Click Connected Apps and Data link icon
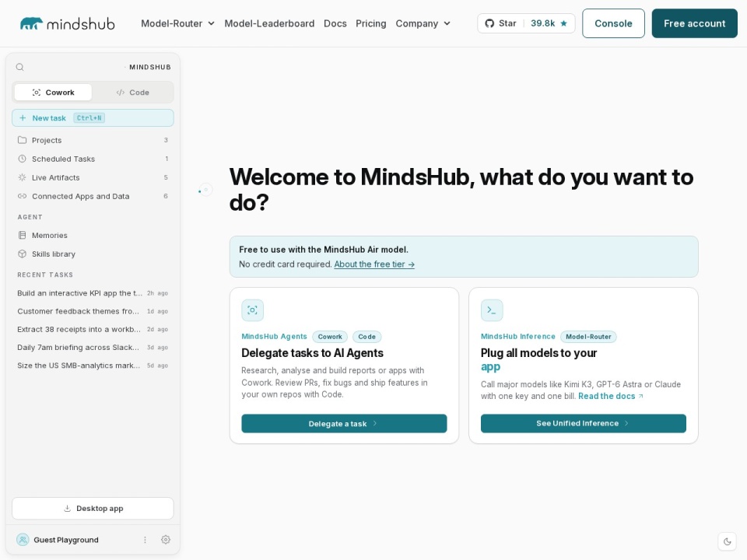The image size is (747, 560). click(x=22, y=196)
